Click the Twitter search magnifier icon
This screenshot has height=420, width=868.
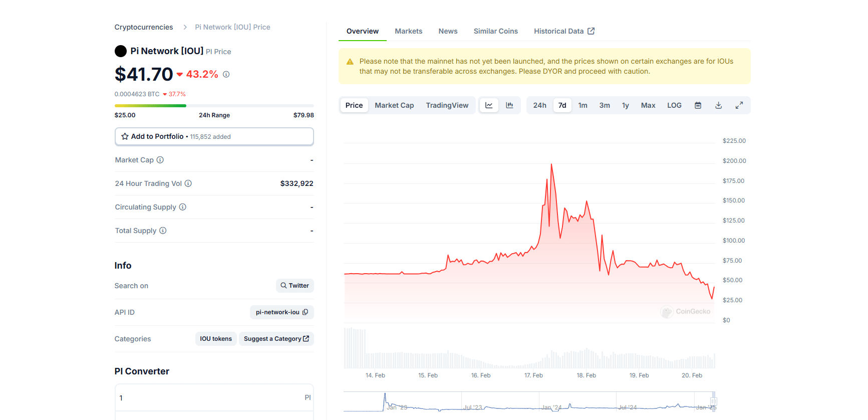[283, 286]
